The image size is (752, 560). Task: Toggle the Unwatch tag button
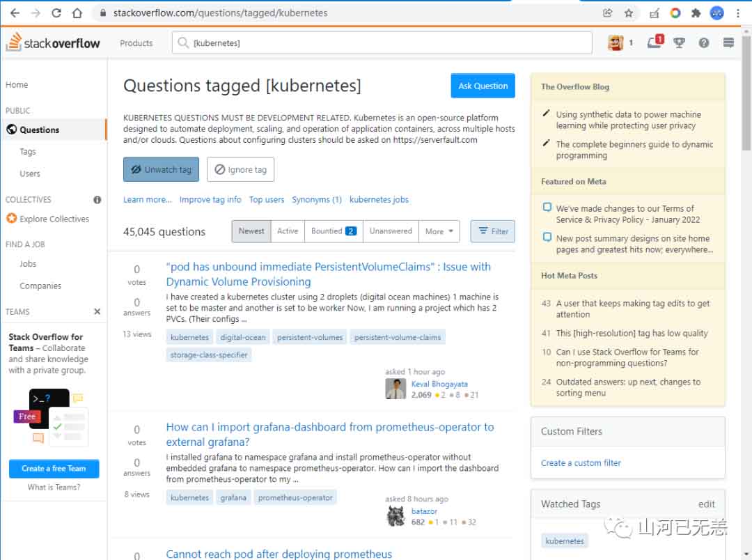(161, 169)
